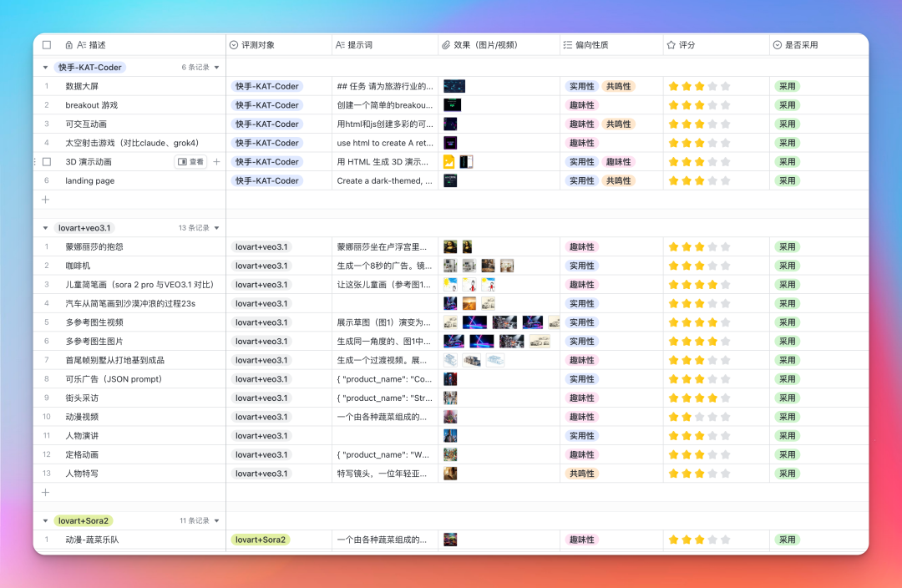
Task: Click the lock icon beside 描述 header
Action: 68,45
